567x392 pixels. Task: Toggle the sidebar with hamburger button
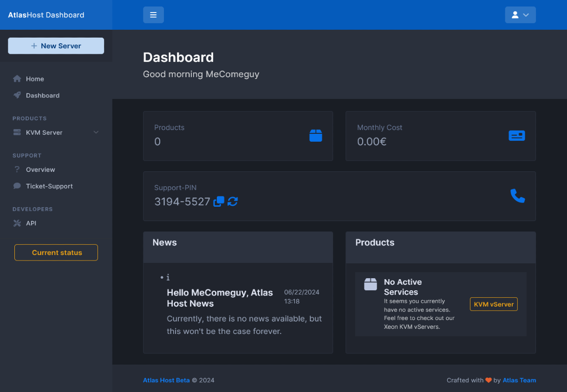[153, 15]
